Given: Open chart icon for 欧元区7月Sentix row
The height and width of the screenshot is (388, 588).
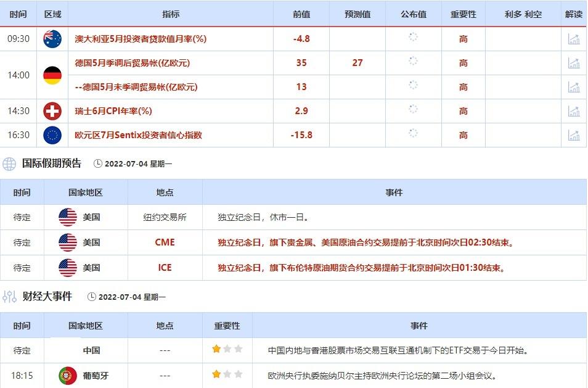Looking at the screenshot, I should pos(574,134).
